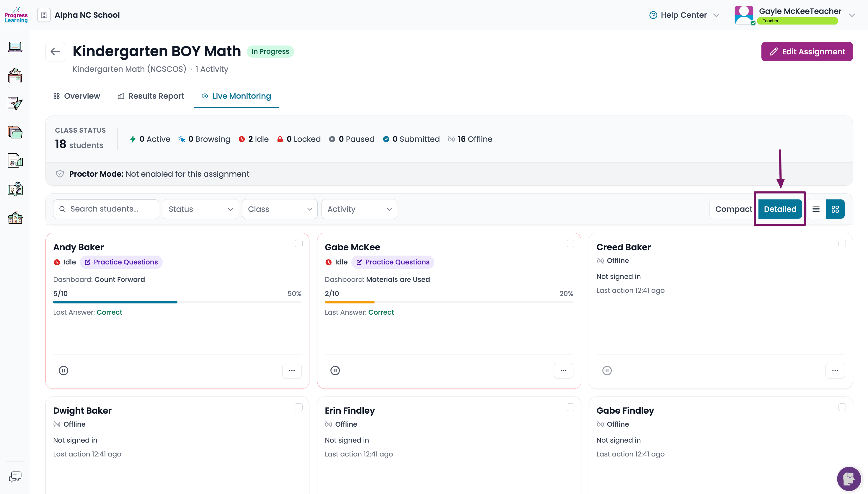Select Andy Baker's card checkbox
Image resolution: width=868 pixels, height=494 pixels.
[298, 244]
